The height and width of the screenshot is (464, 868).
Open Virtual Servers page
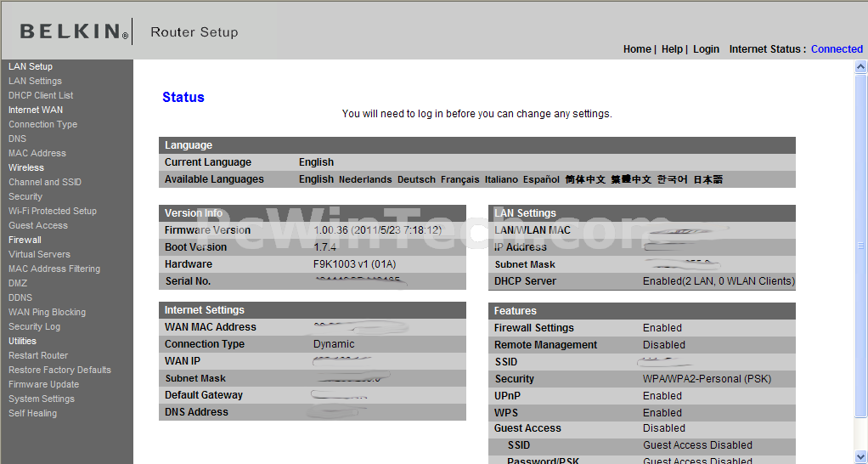point(39,254)
